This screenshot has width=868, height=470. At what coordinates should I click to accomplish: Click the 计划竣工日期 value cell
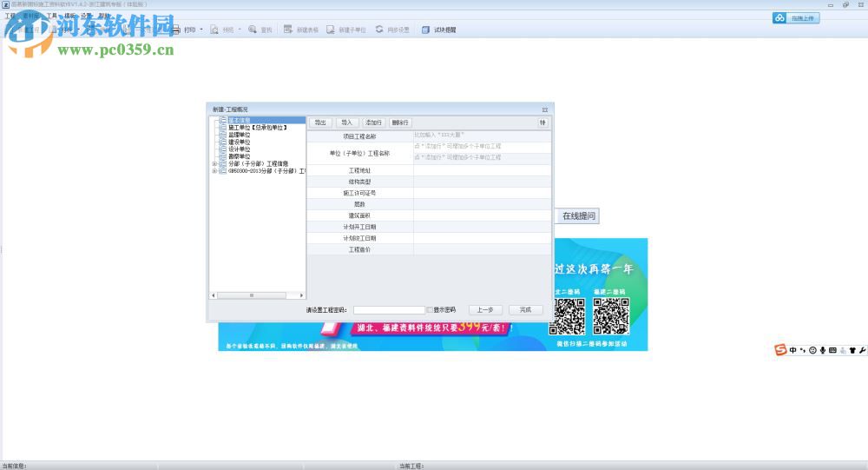[x=482, y=238]
